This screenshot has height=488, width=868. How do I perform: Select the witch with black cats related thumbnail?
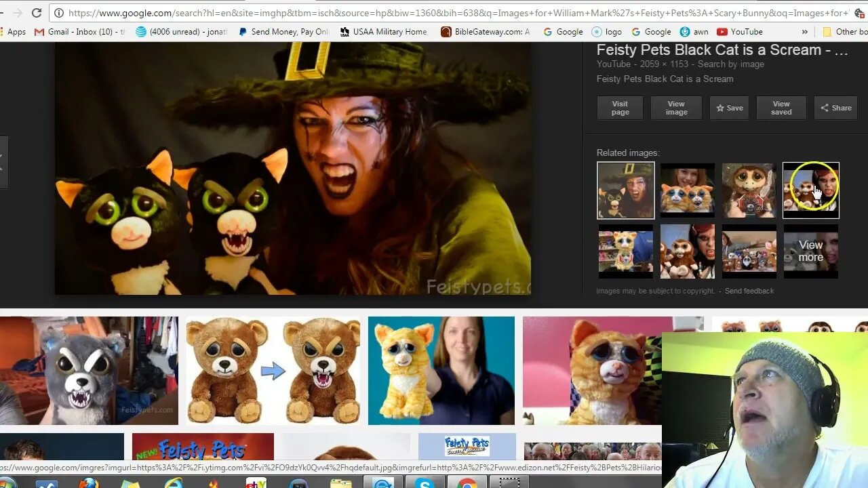point(626,190)
